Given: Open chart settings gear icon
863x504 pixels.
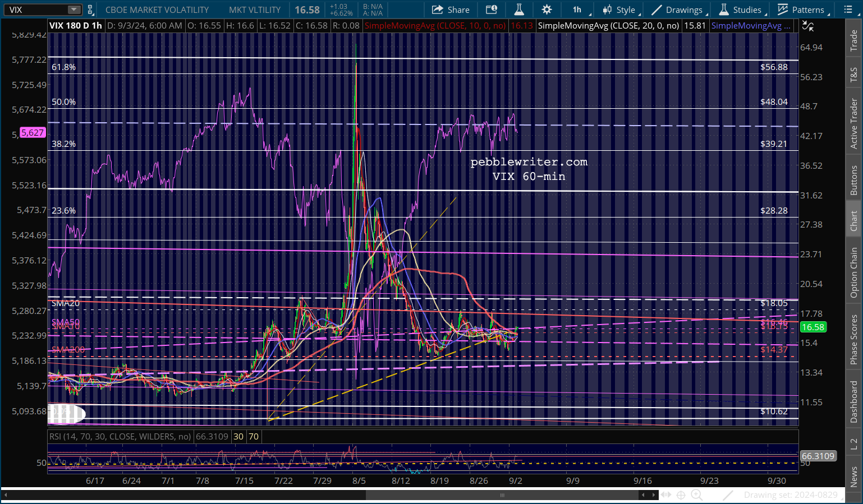Looking at the screenshot, I should coord(547,10).
